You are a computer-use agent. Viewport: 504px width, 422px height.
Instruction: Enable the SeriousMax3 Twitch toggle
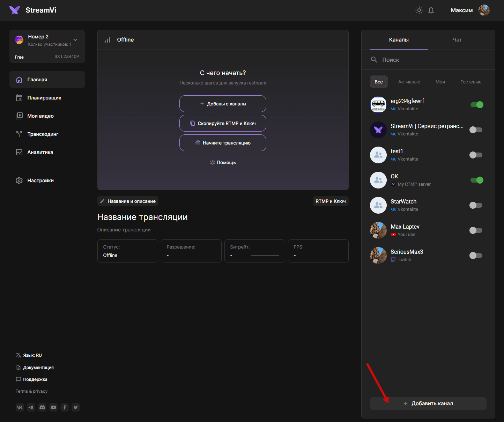476,256
